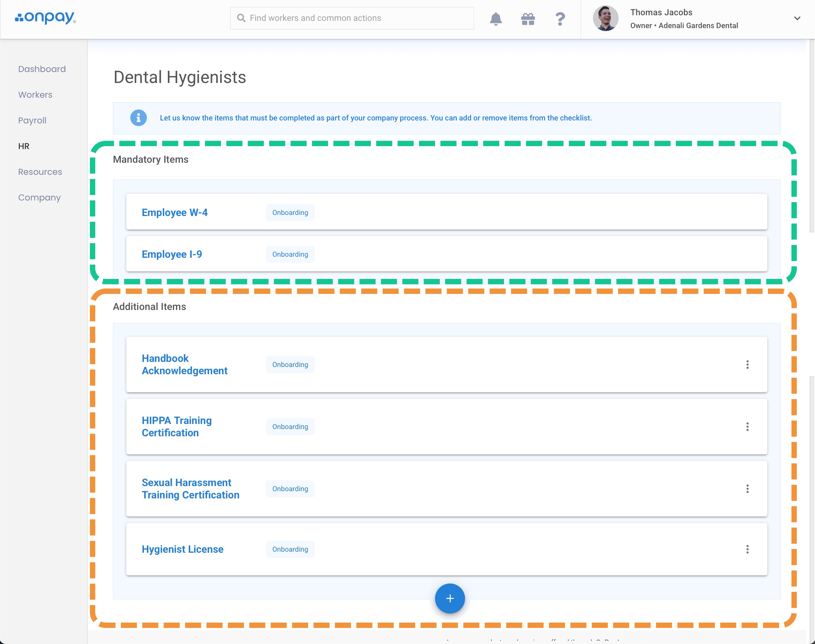Screen dimensions: 815x644
Task: Open the gift rewards icon
Action: [x=528, y=18]
